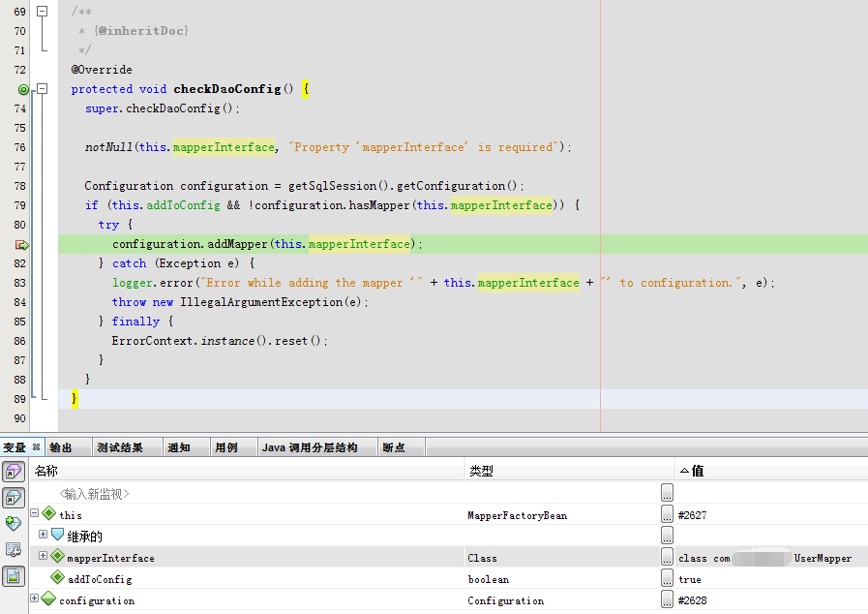Click the value #2627
The width and height of the screenshot is (868, 614).
692,515
